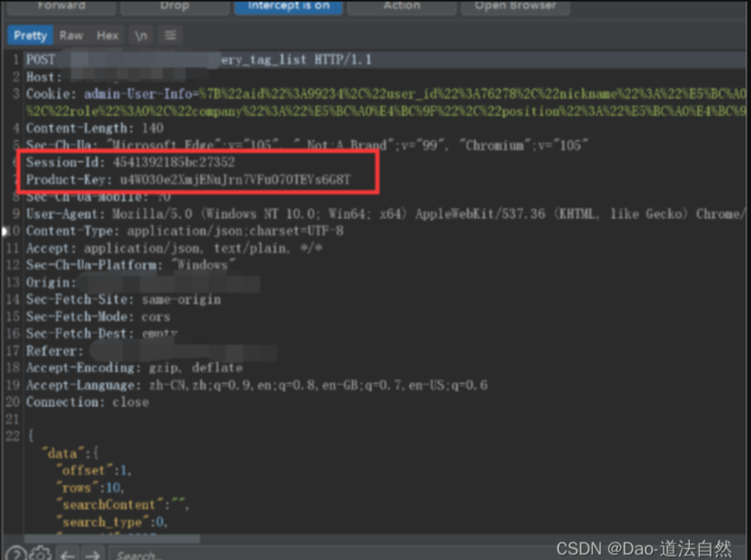Click the horizontal scrollbar under the request
Screen dimensions: 751x560
coord(109,539)
